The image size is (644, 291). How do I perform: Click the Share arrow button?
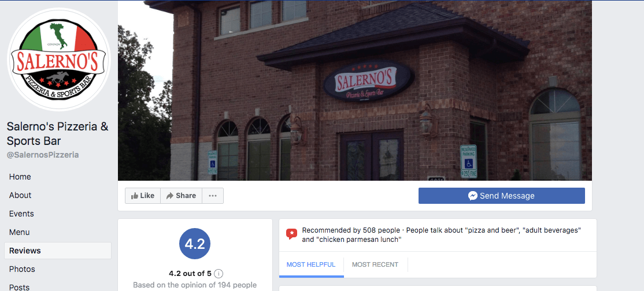181,196
